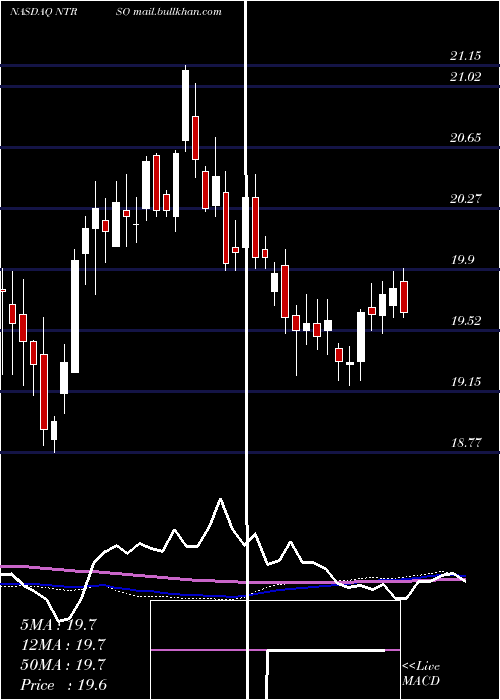This screenshot has width=500, height=700.
Task: Click the 5MA : 19.7 reading
Action: click(58, 625)
